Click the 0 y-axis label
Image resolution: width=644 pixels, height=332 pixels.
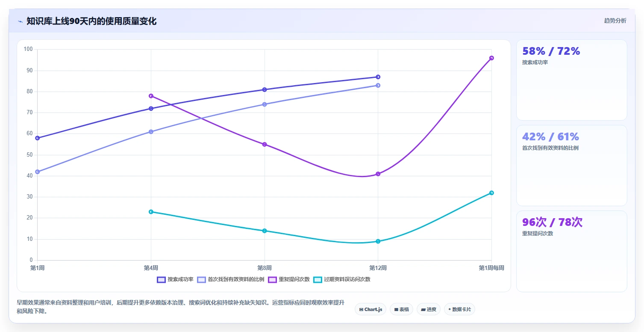coord(31,260)
